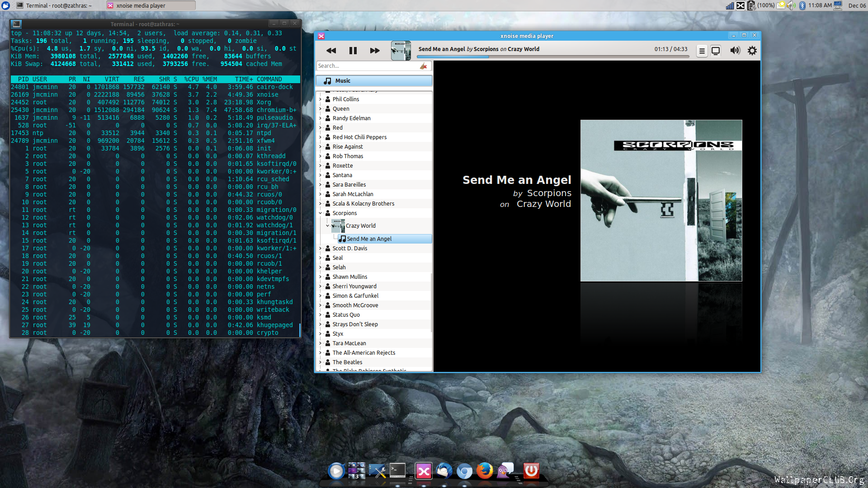This screenshot has height=488, width=868.
Task: Pause the currently playing track
Action: click(x=353, y=51)
